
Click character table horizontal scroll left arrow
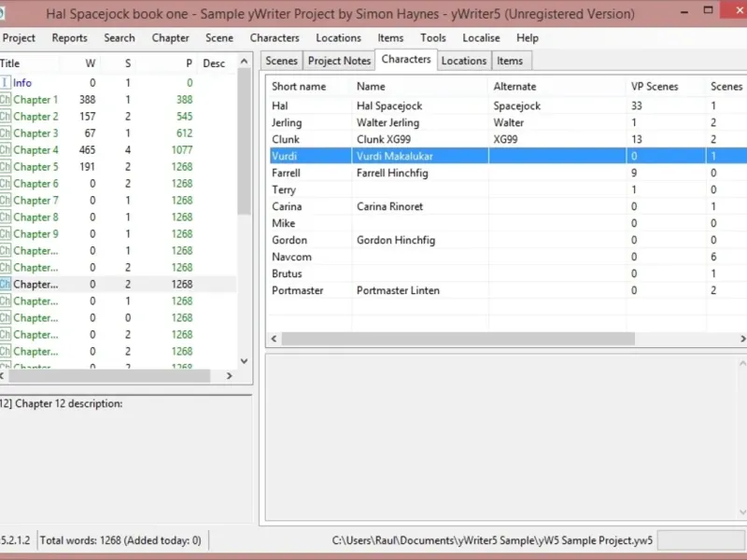click(x=274, y=339)
